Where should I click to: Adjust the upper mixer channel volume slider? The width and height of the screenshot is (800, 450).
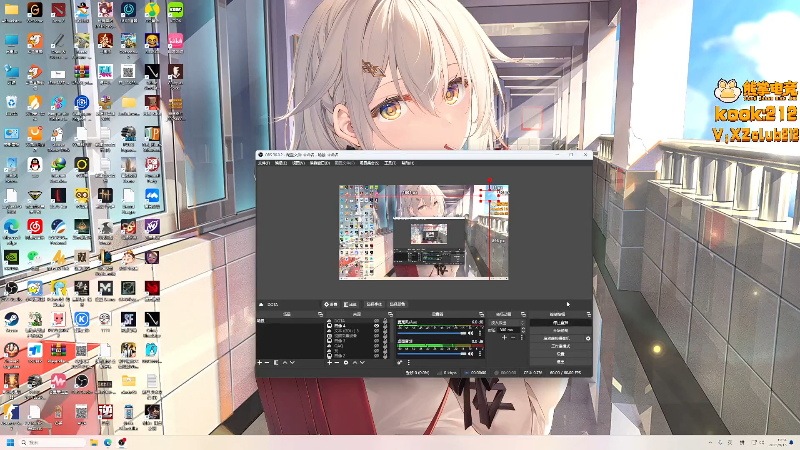(432, 333)
